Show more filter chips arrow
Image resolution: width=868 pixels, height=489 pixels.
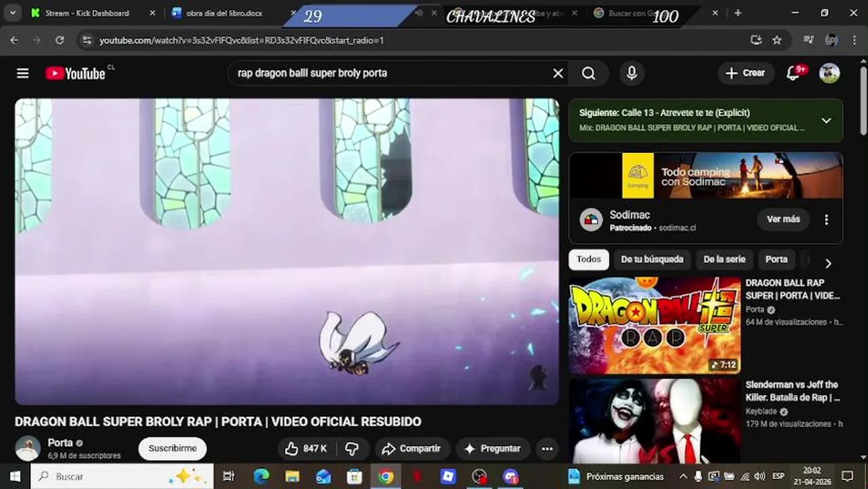[x=827, y=264]
